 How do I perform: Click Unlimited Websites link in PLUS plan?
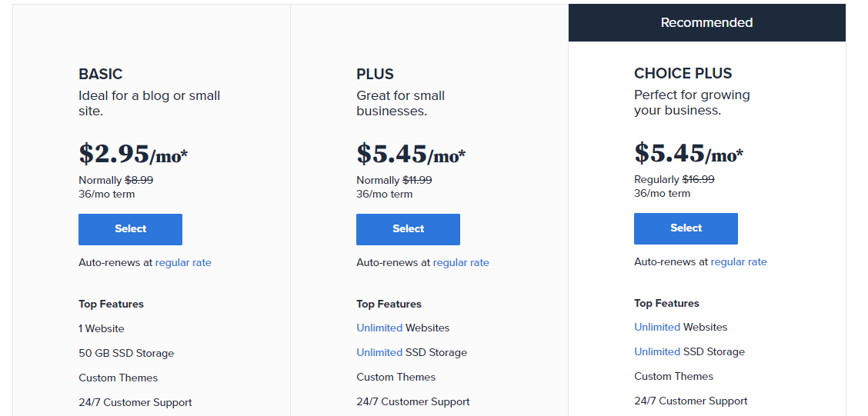click(x=379, y=328)
